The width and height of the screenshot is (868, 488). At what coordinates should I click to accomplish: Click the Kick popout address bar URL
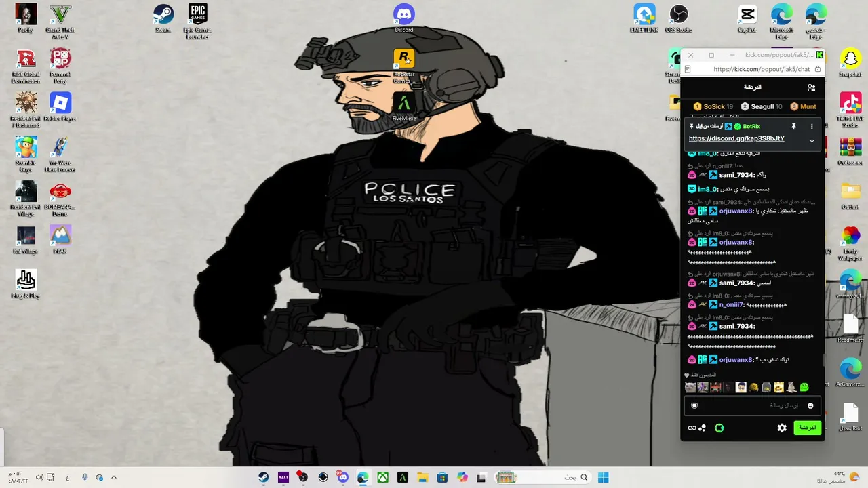pos(762,69)
